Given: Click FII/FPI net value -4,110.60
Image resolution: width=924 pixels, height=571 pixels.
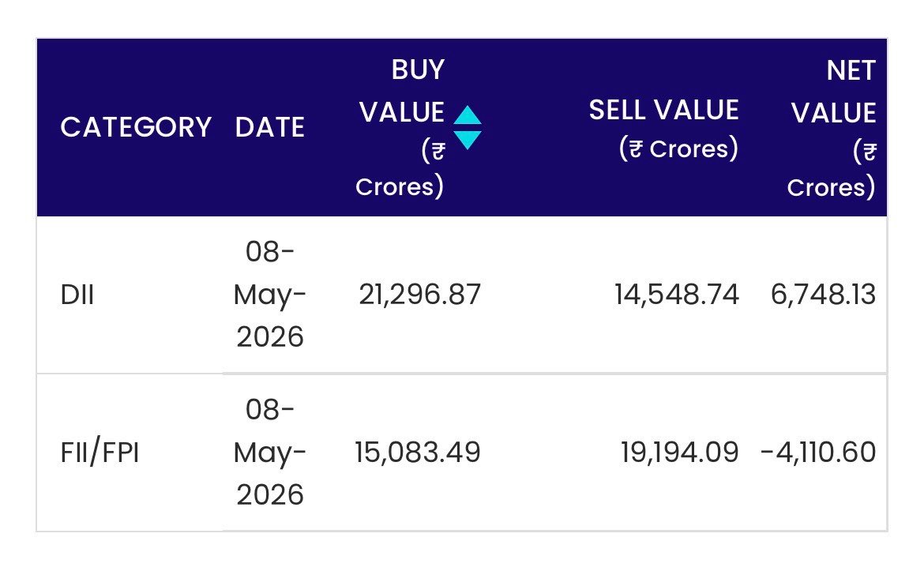Looking at the screenshot, I should (x=818, y=453).
